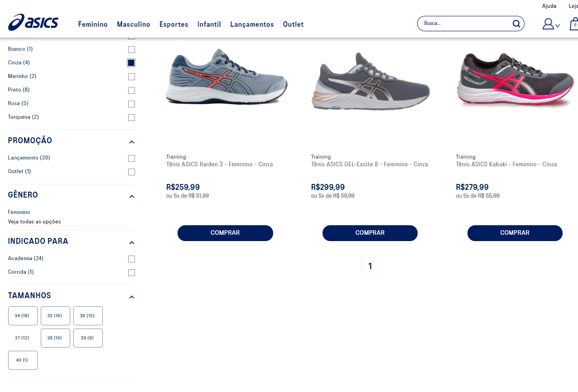
Task: Select size 39
Action: coord(88,338)
